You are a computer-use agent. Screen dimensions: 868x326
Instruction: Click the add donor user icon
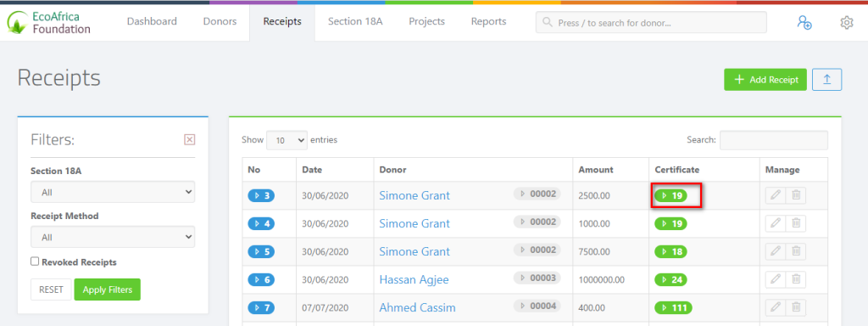804,22
